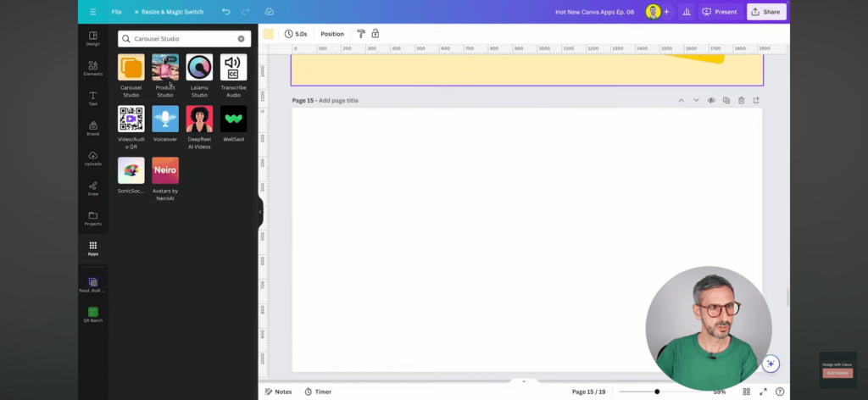868x400 pixels.
Task: Add collaborator with plus icon
Action: [x=666, y=12]
